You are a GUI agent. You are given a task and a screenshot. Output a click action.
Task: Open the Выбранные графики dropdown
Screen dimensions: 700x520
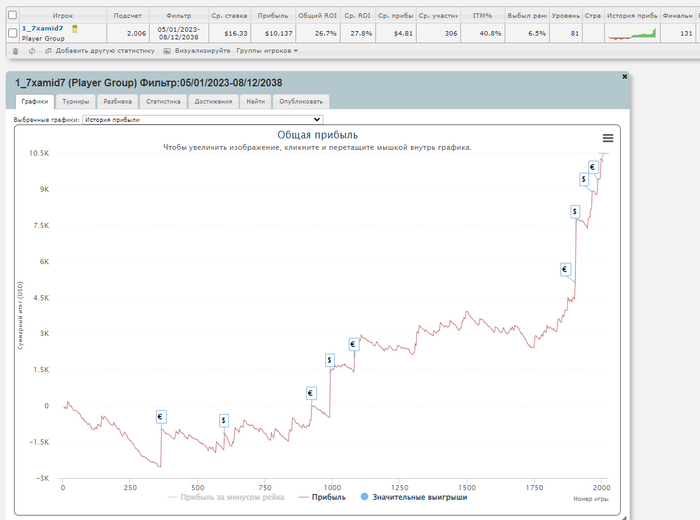[x=203, y=120]
